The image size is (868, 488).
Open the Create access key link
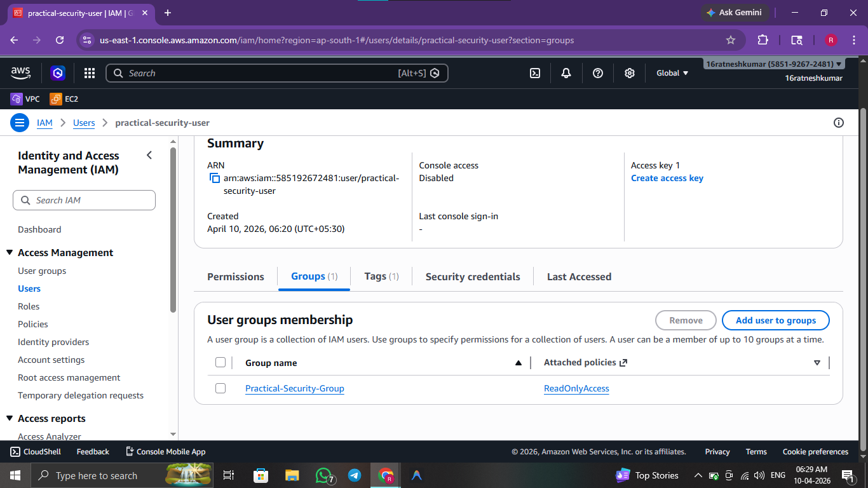click(667, 178)
